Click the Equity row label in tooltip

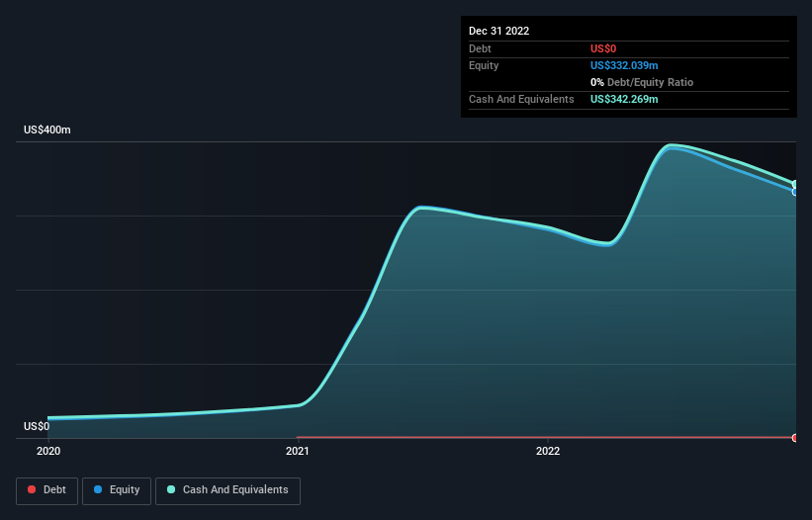[x=484, y=65]
